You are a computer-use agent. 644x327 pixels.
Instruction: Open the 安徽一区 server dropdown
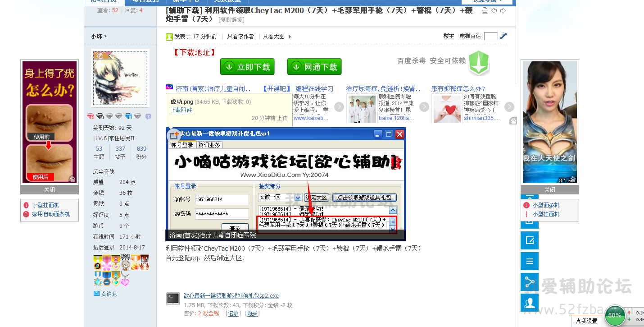298,198
